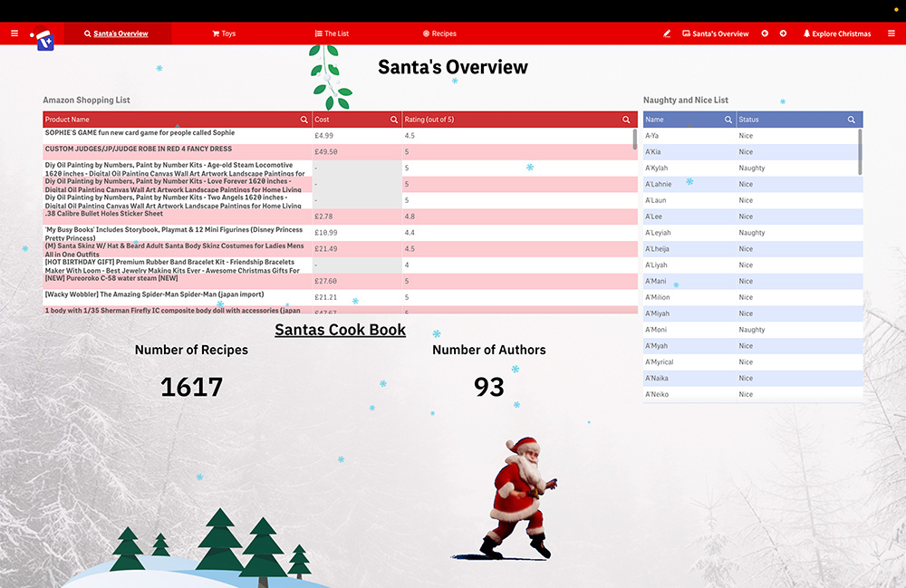Search the Cost column

pyautogui.click(x=394, y=120)
